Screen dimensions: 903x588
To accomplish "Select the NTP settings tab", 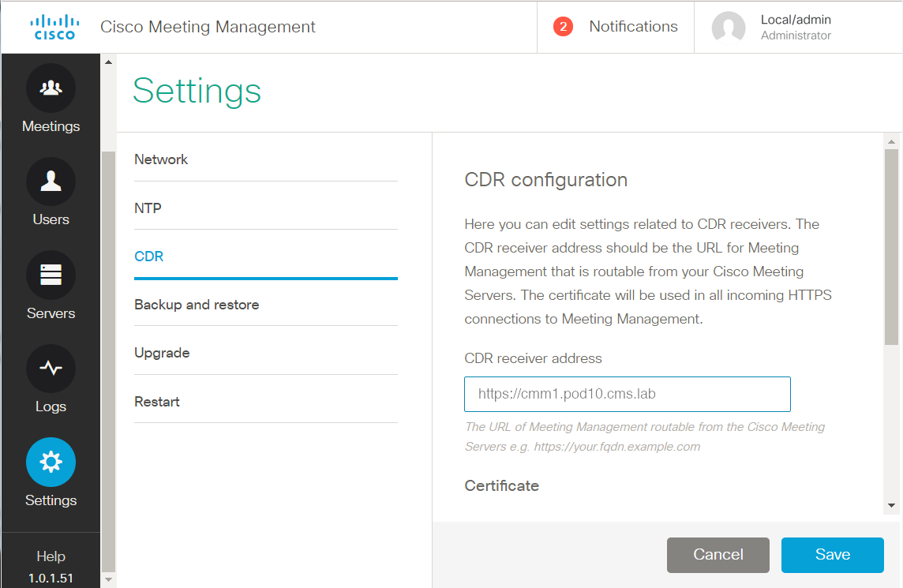I will 265,208.
